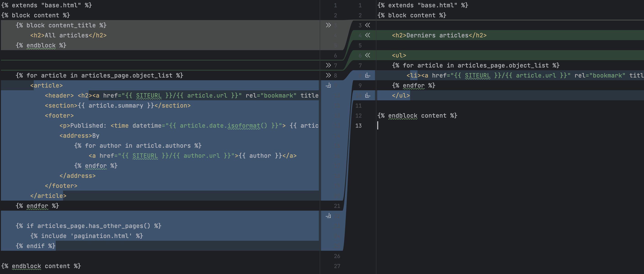Image resolution: width=644 pixels, height=274 pixels.
Task: Click line number 21 in the left gutter
Action: pyautogui.click(x=337, y=206)
